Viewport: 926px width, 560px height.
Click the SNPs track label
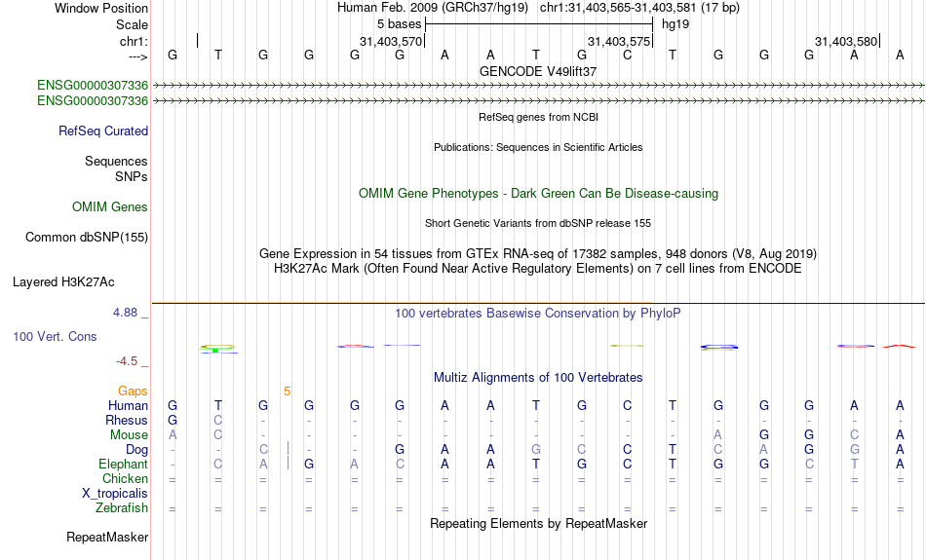click(132, 176)
